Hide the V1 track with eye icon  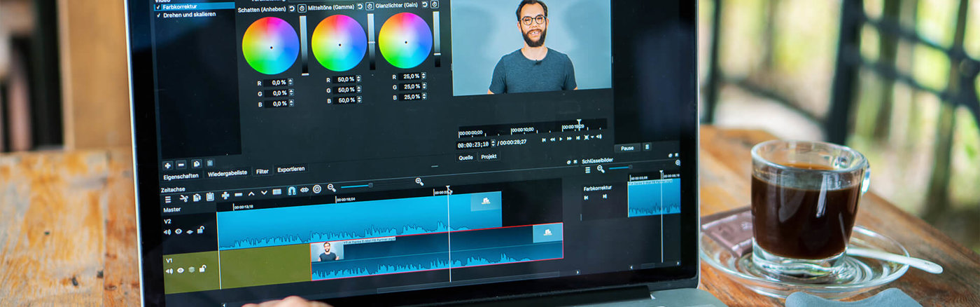[180, 270]
